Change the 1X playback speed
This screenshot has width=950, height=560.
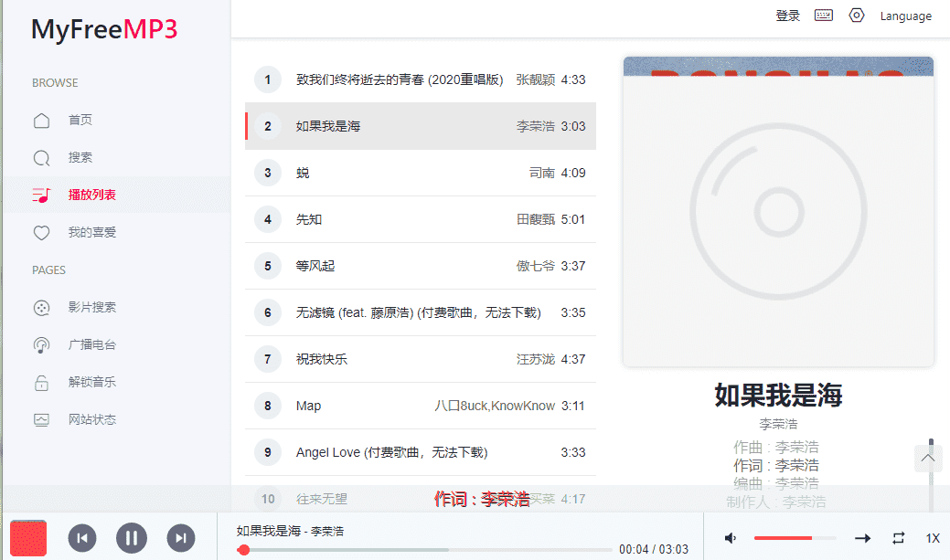(x=933, y=537)
